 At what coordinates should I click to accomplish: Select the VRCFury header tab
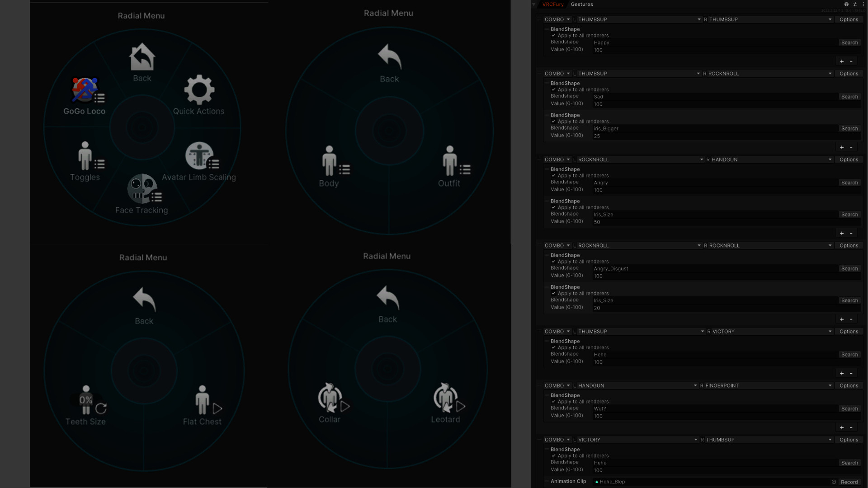click(553, 4)
